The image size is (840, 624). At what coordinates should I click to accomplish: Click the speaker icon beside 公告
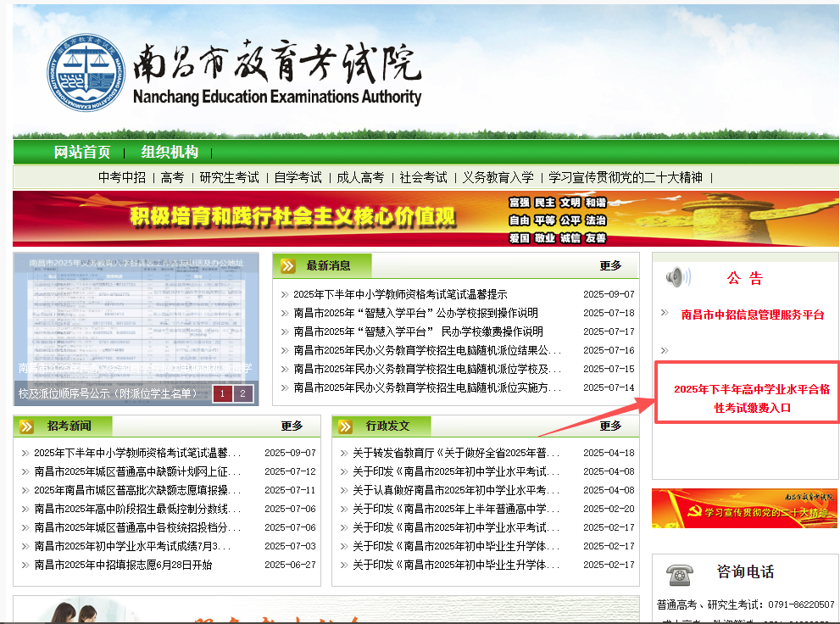click(677, 277)
